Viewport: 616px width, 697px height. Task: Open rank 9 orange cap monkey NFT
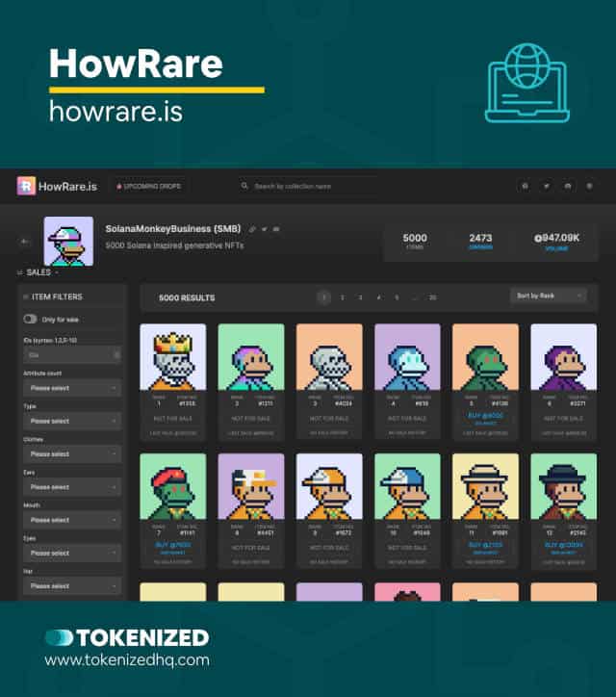tap(329, 486)
